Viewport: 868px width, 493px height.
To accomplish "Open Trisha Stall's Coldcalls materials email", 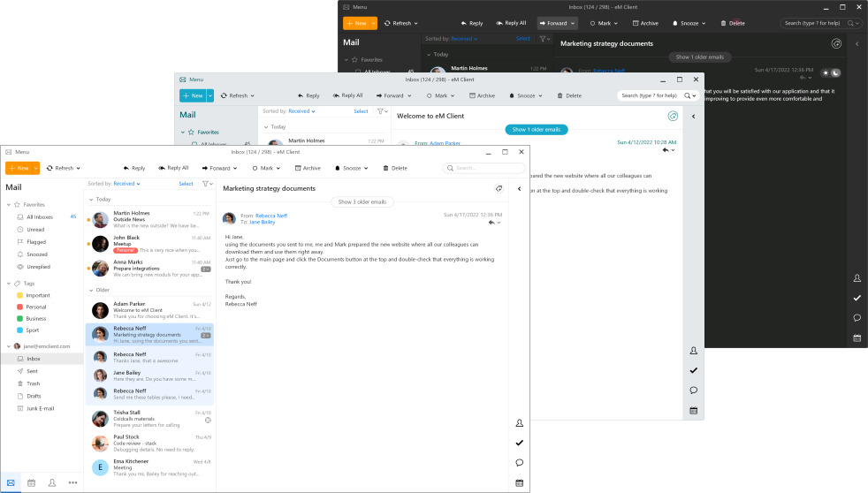I will point(150,416).
